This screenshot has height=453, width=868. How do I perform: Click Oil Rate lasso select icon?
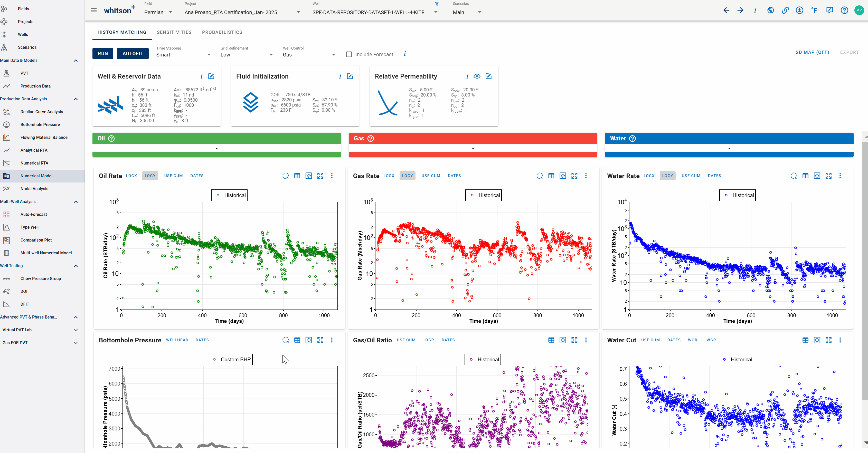(x=285, y=176)
